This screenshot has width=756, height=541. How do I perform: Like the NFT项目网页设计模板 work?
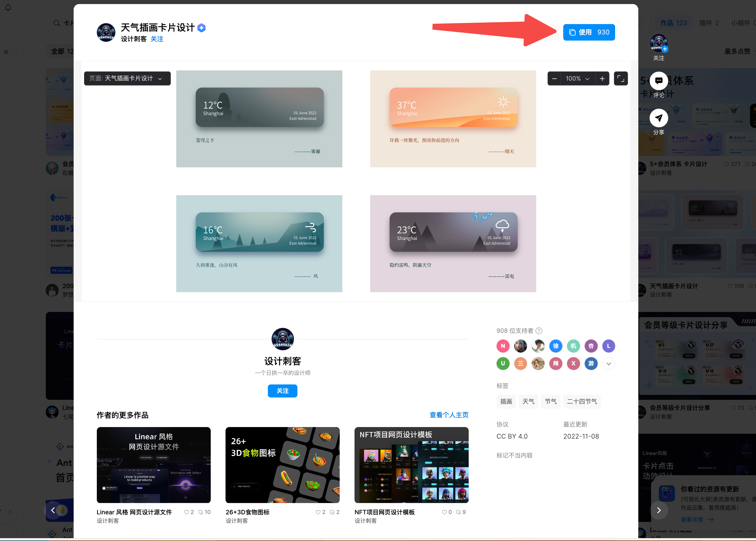pos(444,512)
